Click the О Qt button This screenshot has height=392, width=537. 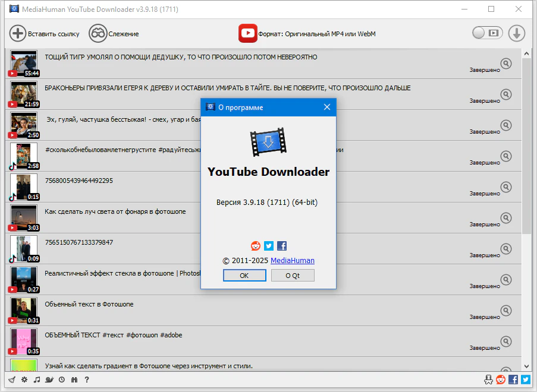click(293, 276)
